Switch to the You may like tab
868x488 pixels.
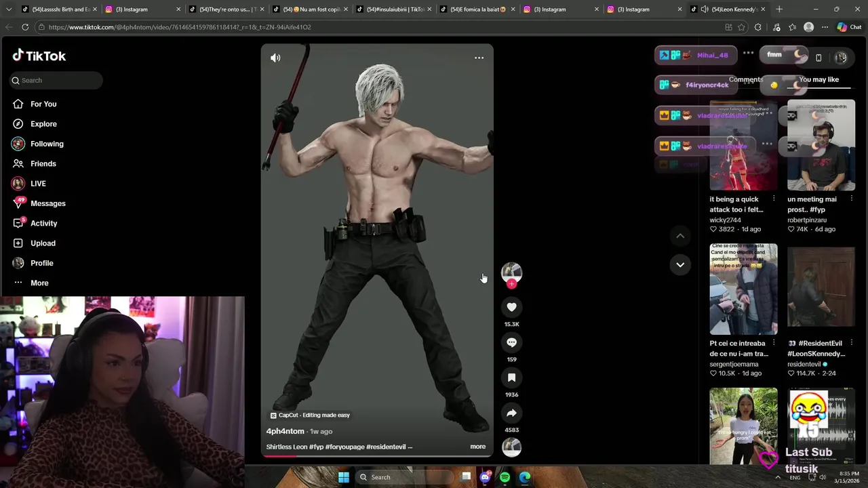click(818, 79)
